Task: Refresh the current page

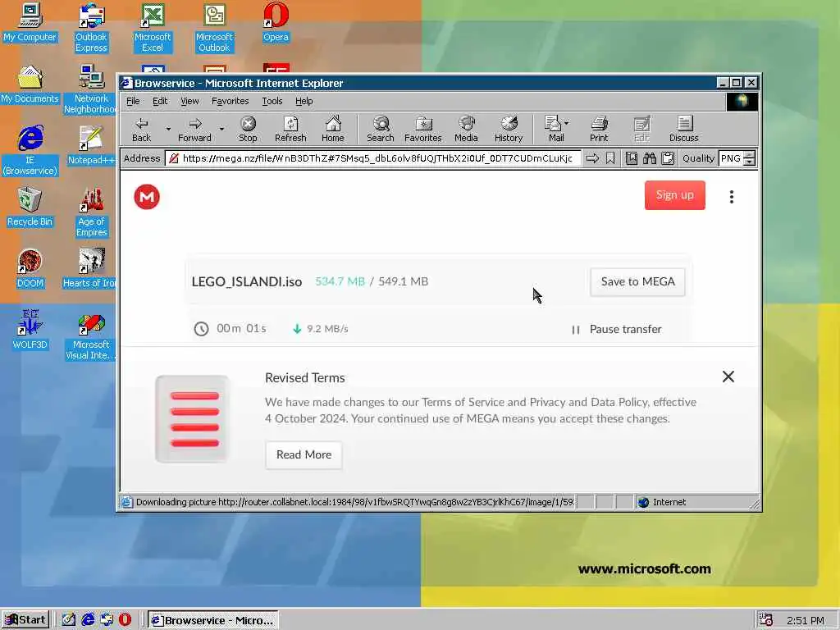Action: [x=290, y=129]
